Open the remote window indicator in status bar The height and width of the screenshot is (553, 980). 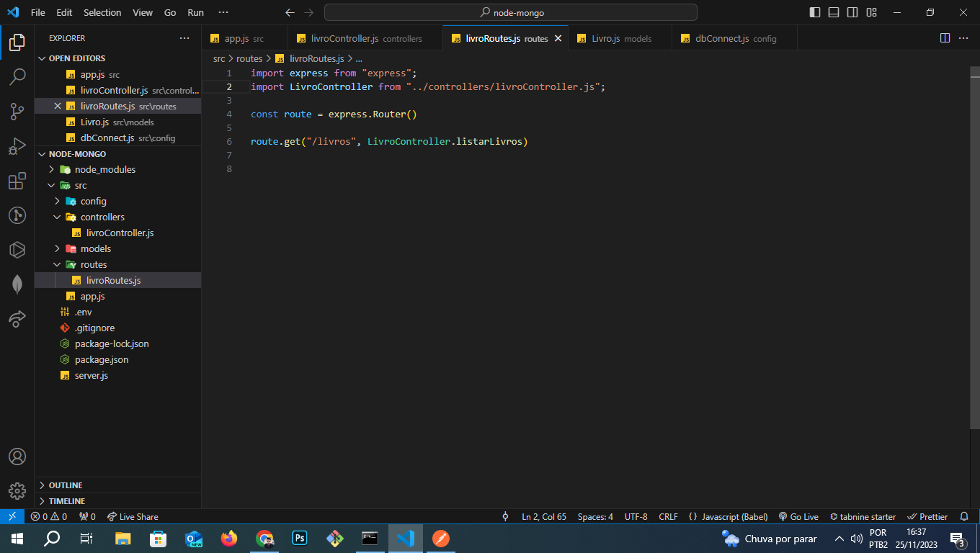12,516
